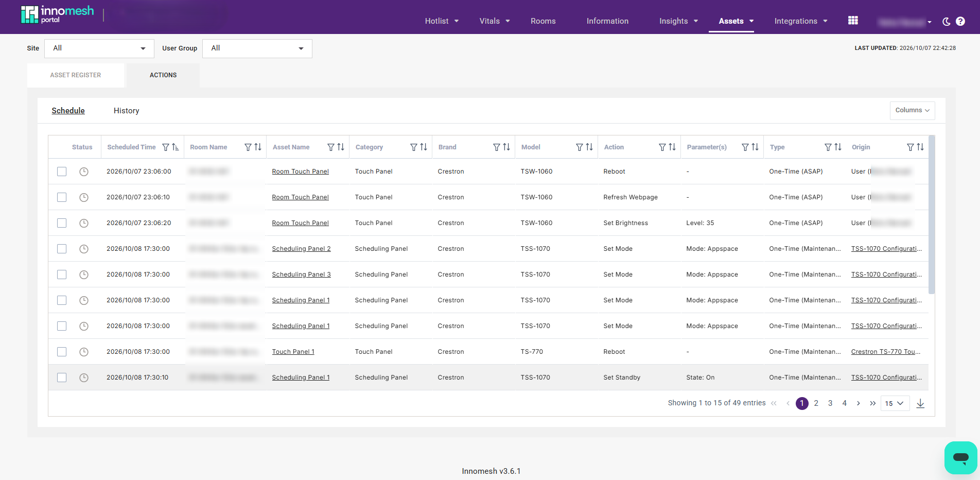Filter the Model column

coord(580,147)
